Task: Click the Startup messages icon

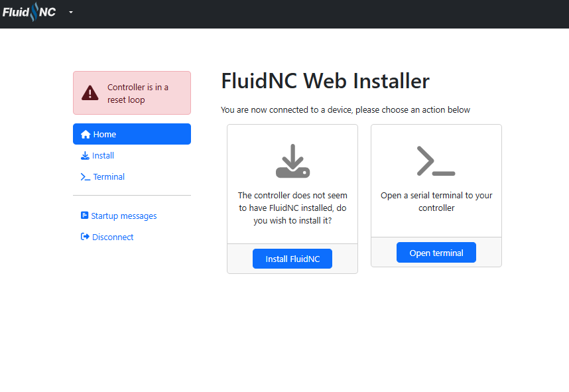Action: pos(84,216)
